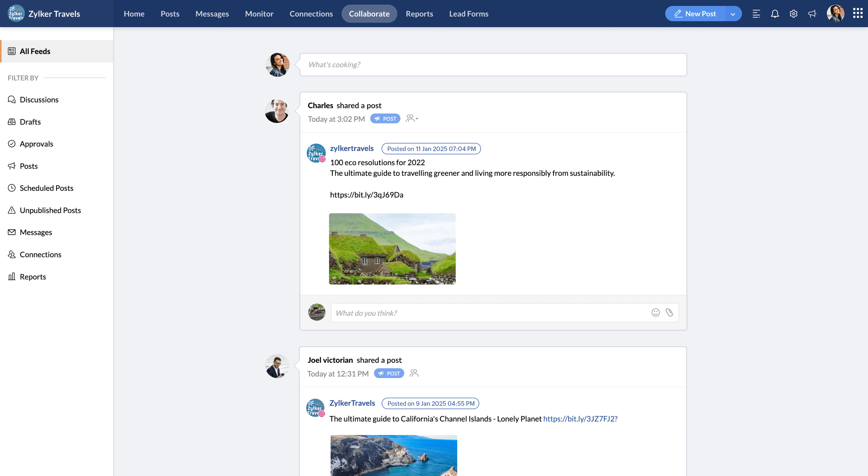Open the notifications bell icon
This screenshot has height=476, width=868.
[x=775, y=14]
